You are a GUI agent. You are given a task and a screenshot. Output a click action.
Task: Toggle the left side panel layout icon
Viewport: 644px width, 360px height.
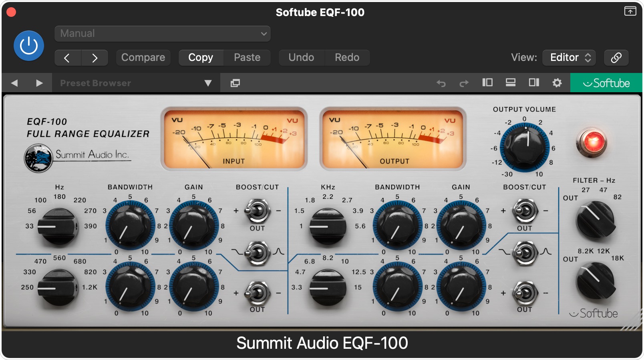click(x=487, y=83)
